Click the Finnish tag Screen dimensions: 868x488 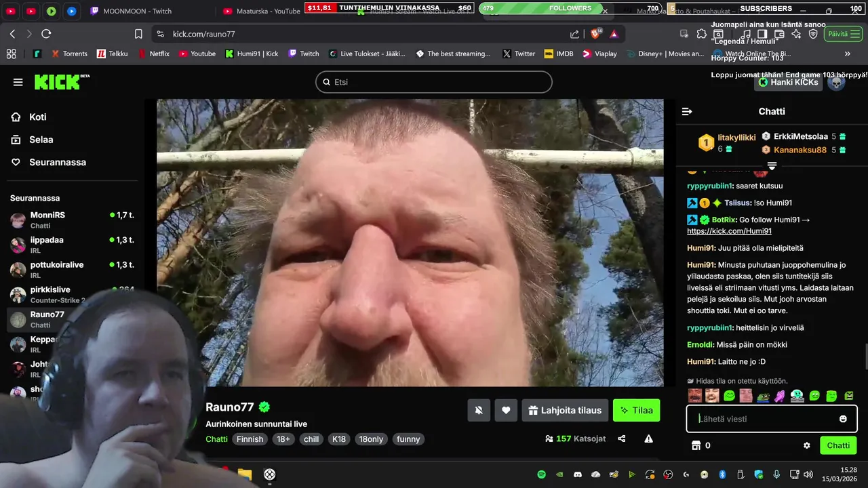[x=250, y=439]
